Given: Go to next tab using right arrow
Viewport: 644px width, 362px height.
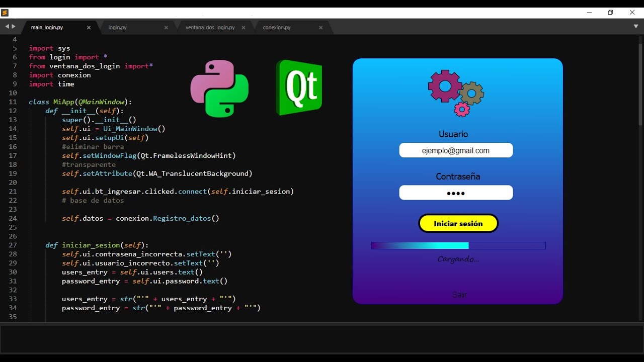Looking at the screenshot, I should 14,27.
